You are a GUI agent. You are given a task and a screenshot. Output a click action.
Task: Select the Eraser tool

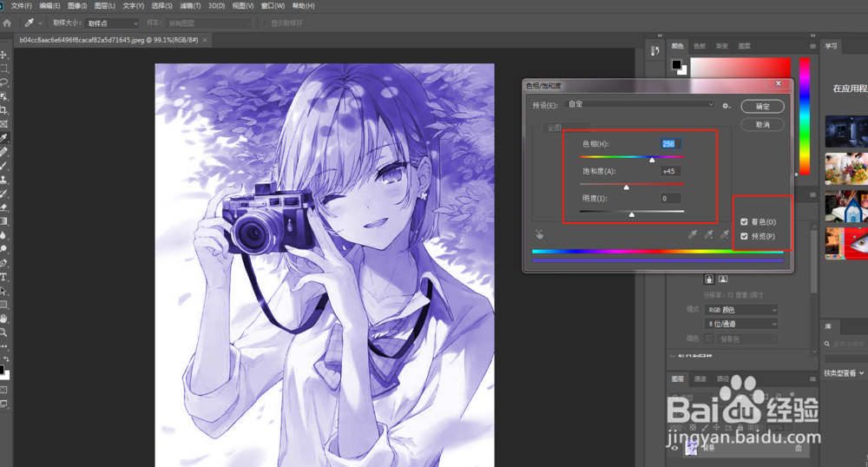tap(3, 207)
